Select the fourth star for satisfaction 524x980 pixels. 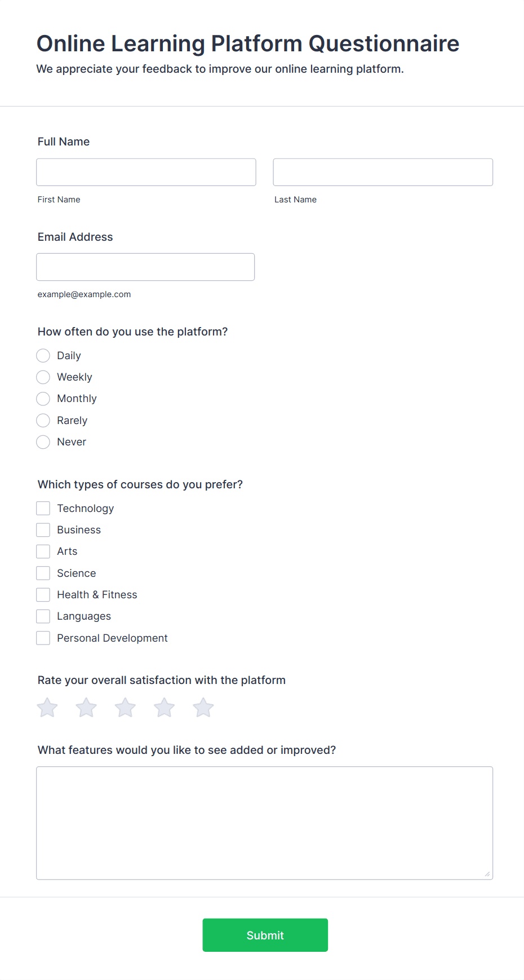(x=164, y=707)
